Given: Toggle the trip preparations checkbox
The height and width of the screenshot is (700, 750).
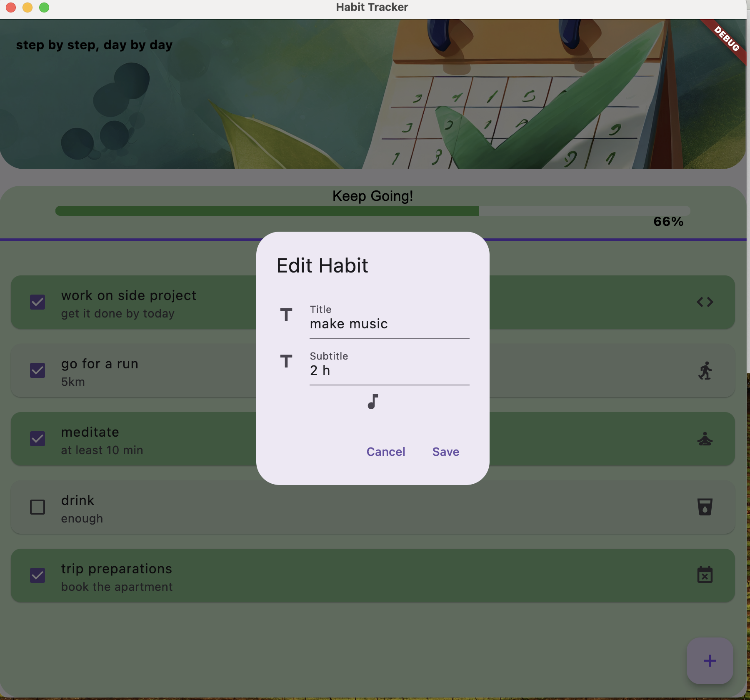Looking at the screenshot, I should (x=37, y=575).
